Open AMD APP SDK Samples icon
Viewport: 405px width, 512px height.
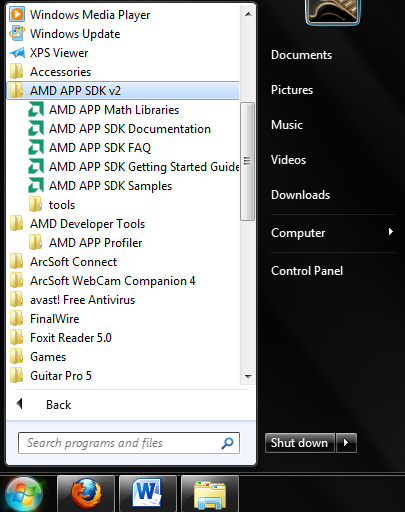36,186
